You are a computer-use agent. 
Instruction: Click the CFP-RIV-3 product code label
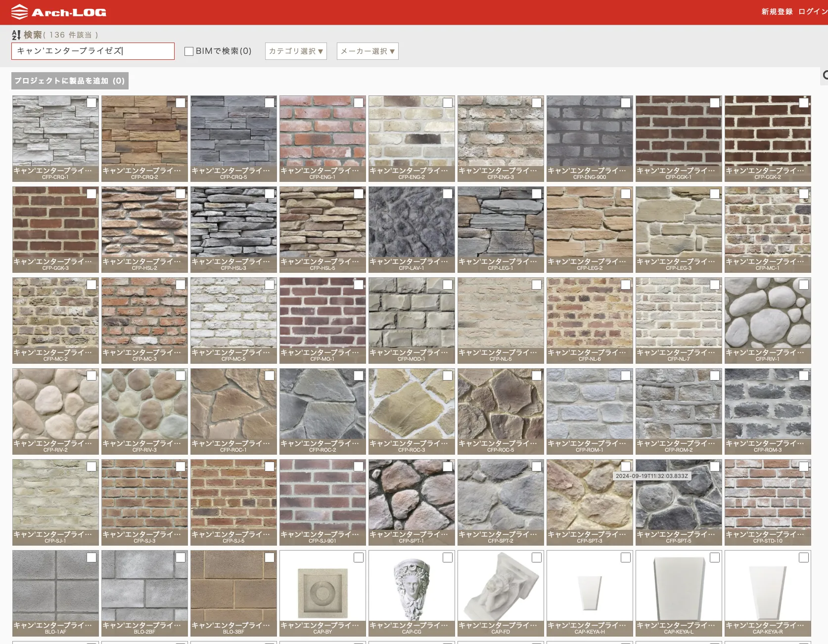pos(144,450)
